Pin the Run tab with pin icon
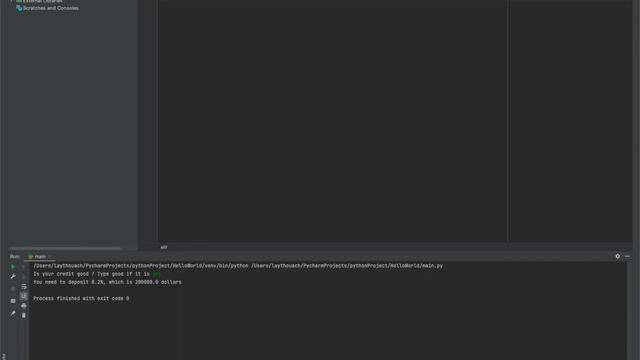The width and height of the screenshot is (640, 360). pyautogui.click(x=13, y=313)
